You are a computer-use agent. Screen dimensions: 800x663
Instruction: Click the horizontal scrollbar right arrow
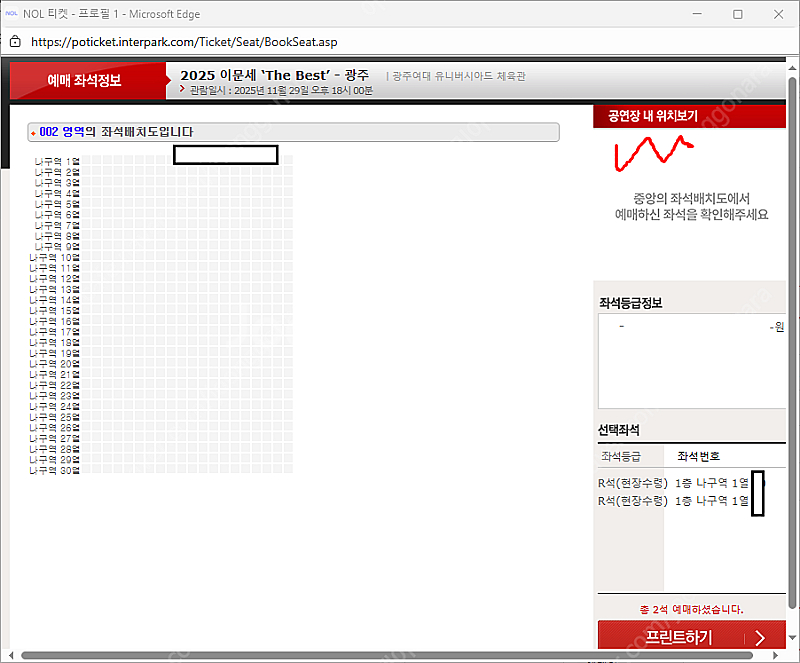776,655
